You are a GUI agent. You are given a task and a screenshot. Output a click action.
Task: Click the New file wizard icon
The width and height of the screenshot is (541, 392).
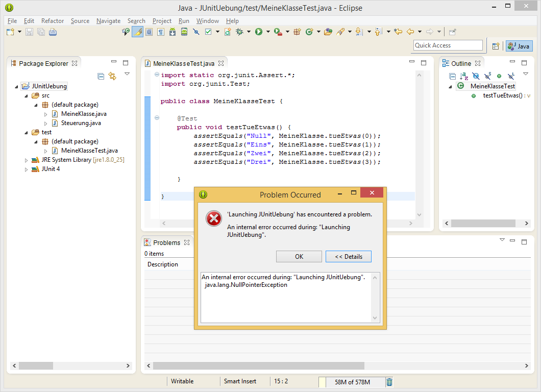[x=10, y=32]
